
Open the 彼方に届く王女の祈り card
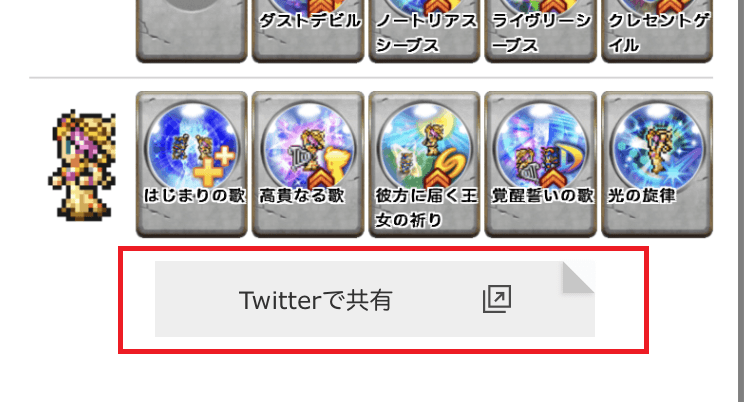[424, 164]
